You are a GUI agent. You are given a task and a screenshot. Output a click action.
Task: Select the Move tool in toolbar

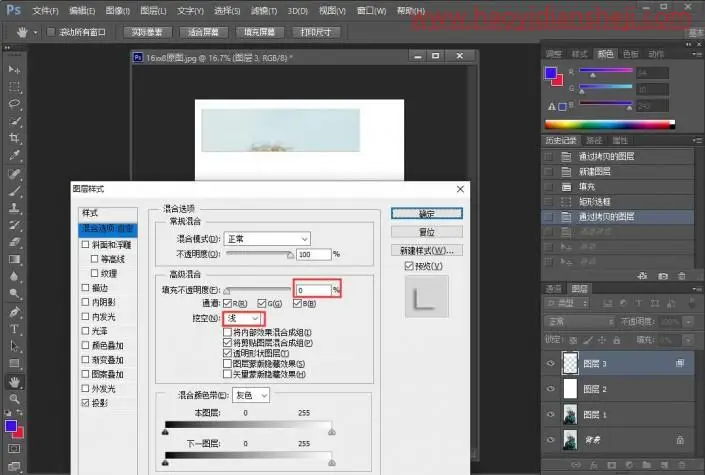coord(14,69)
